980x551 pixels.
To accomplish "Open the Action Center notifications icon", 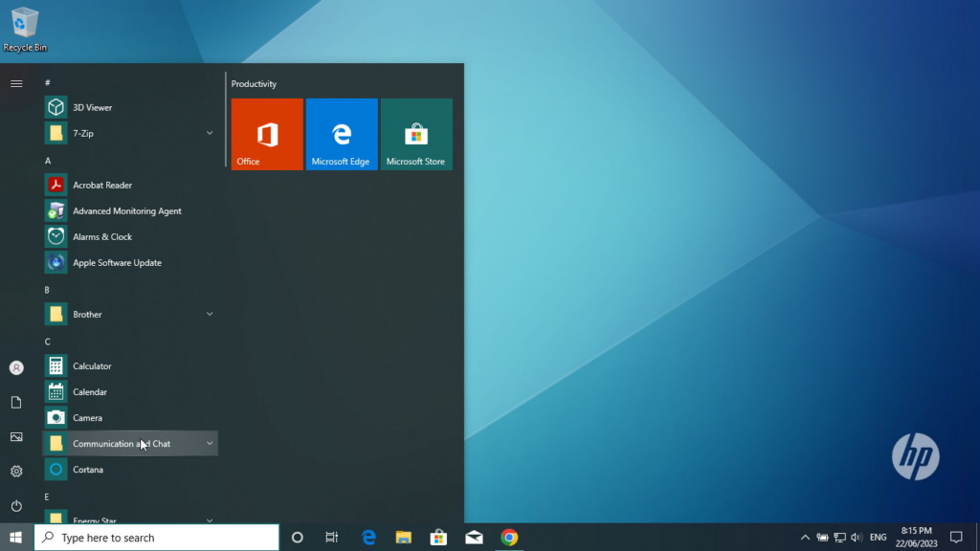I will (956, 538).
